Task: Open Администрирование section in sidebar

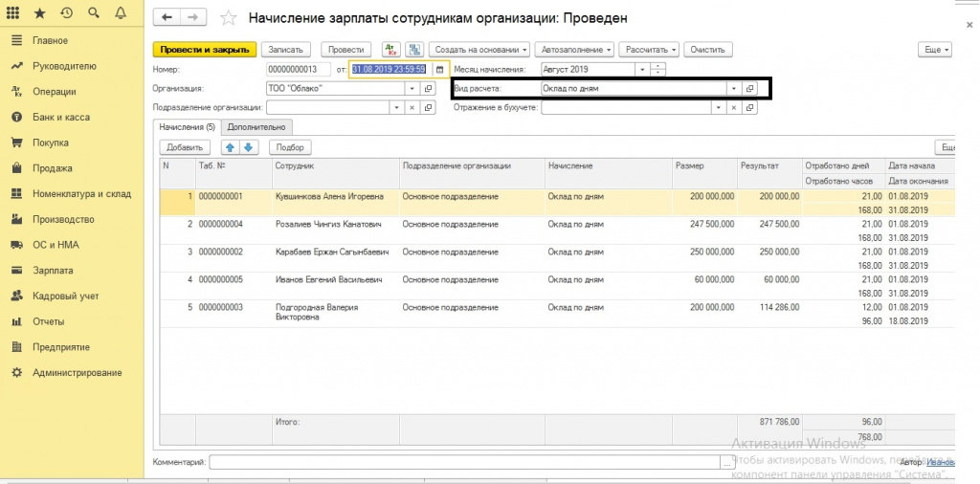Action: 77,373
